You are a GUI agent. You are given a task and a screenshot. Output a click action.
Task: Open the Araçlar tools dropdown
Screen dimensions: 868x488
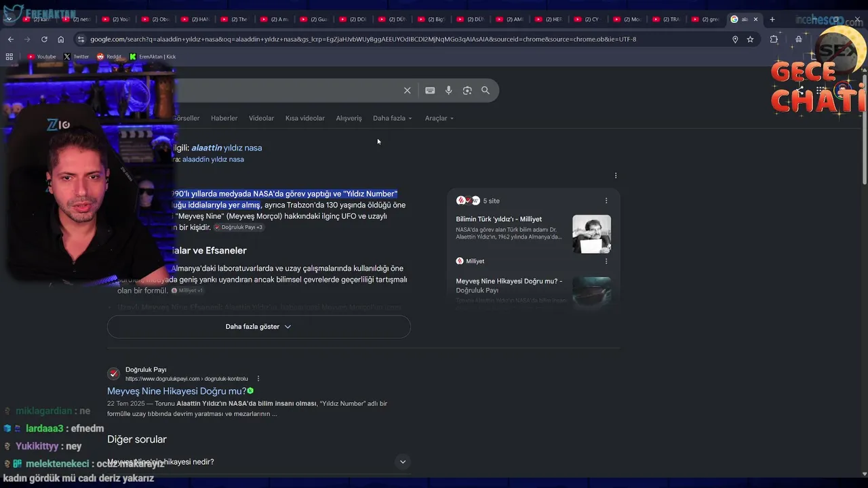(x=439, y=118)
